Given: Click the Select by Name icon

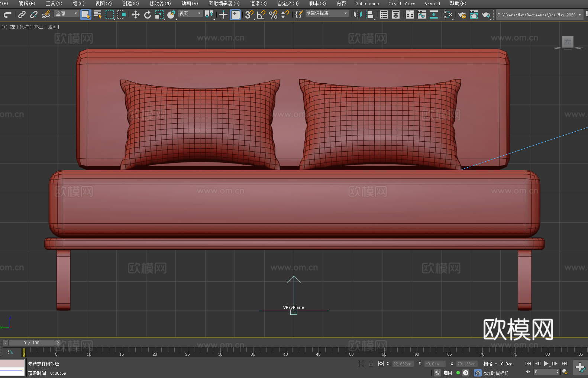Looking at the screenshot, I should 97,14.
